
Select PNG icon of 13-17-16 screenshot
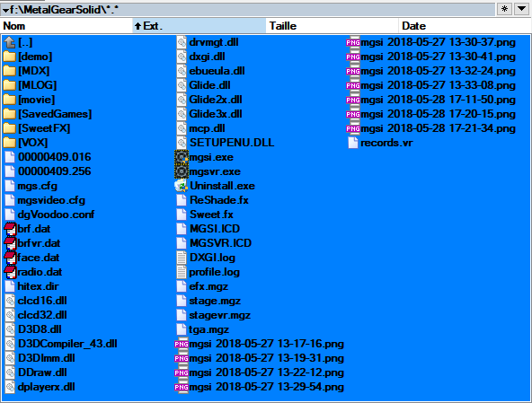coord(182,344)
